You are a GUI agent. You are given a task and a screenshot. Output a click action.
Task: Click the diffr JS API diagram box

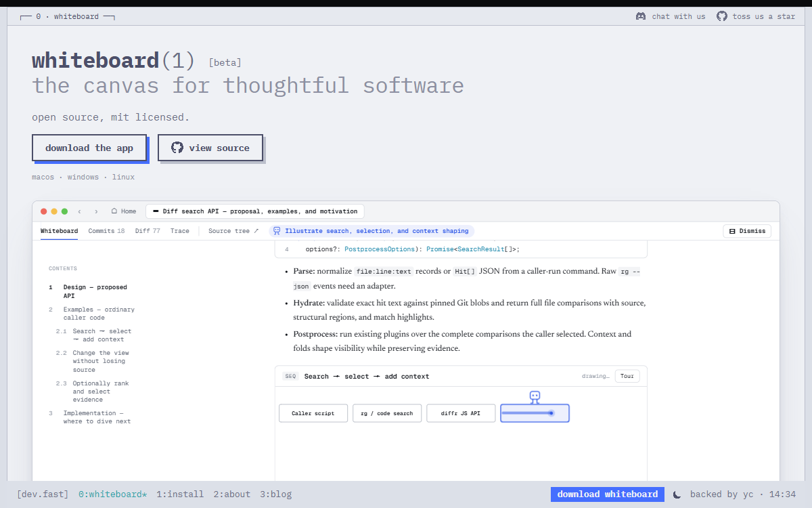pyautogui.click(x=461, y=413)
